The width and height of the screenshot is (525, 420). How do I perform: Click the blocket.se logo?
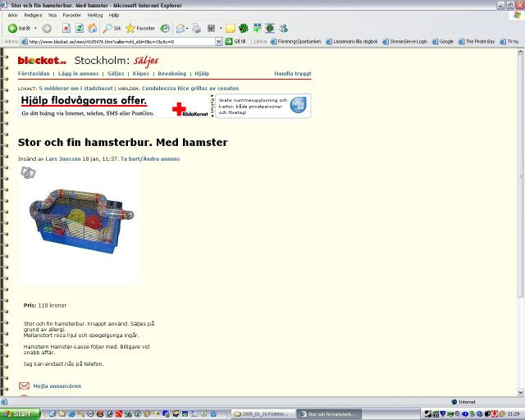42,61
